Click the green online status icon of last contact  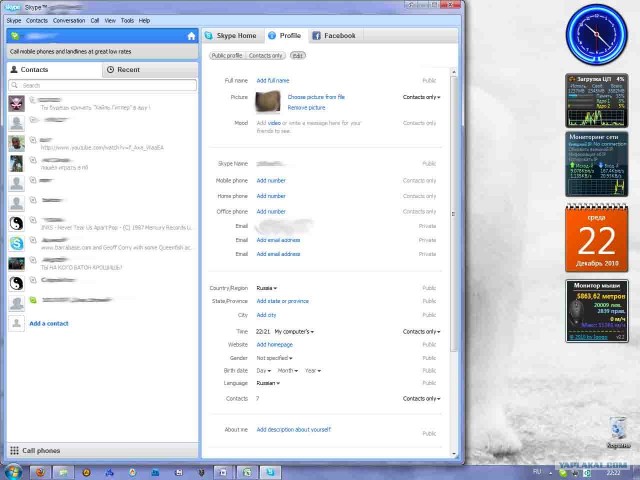point(33,300)
